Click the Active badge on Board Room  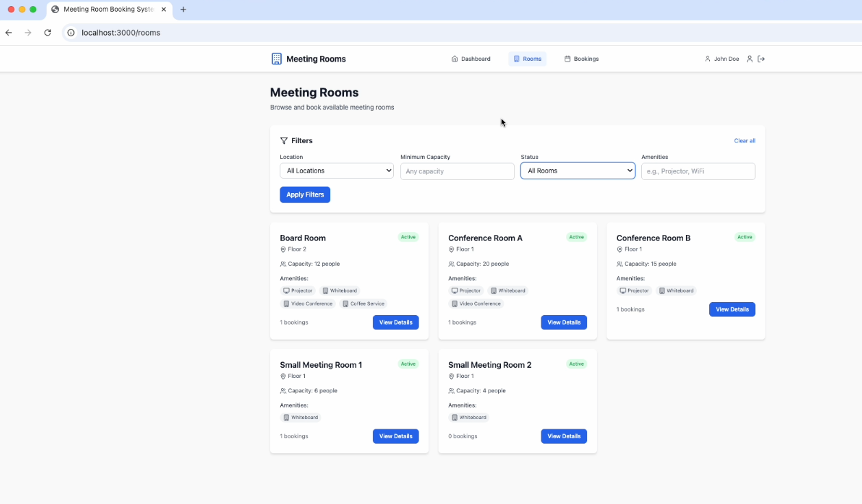click(408, 237)
